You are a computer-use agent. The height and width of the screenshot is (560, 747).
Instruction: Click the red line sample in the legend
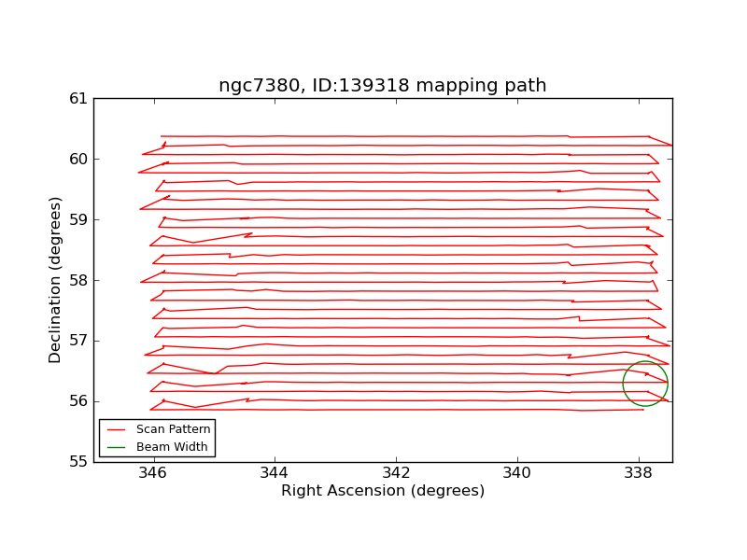point(117,429)
